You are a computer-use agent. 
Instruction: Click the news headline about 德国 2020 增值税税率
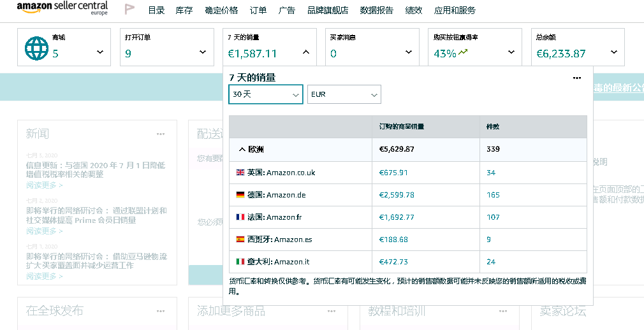click(x=95, y=169)
